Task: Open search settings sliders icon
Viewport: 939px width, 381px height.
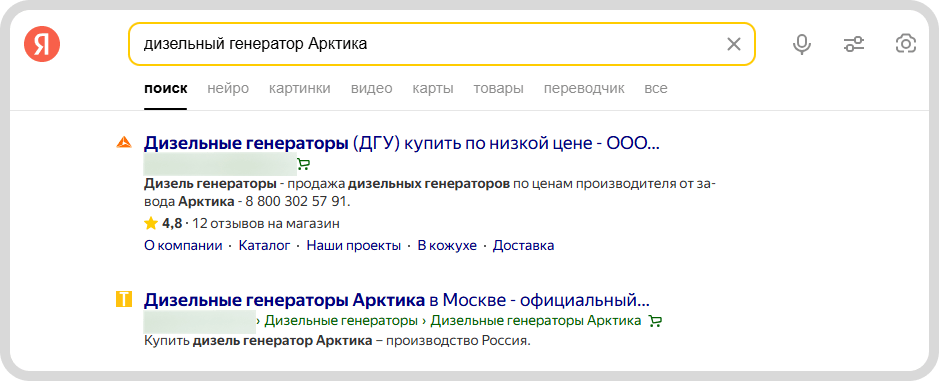Action: coord(854,44)
